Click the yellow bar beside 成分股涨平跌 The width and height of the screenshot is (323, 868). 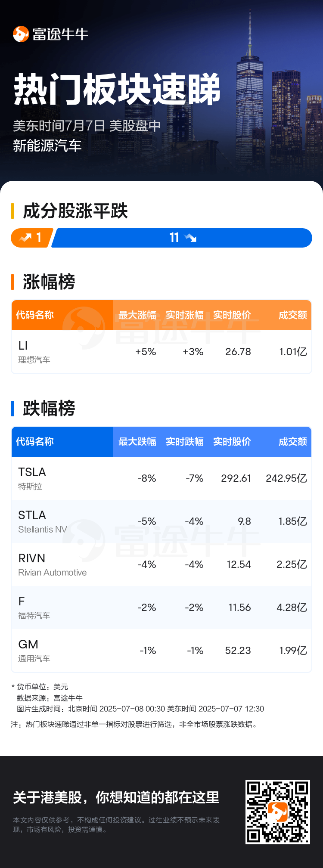tap(12, 211)
